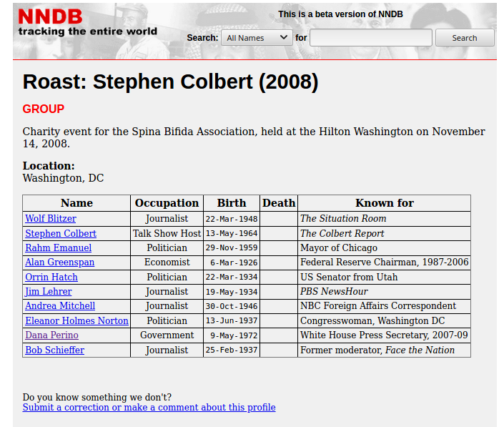Screen dimensions: 504x427
Task: Click Talk Show Host occupation cell
Action: click(x=167, y=233)
